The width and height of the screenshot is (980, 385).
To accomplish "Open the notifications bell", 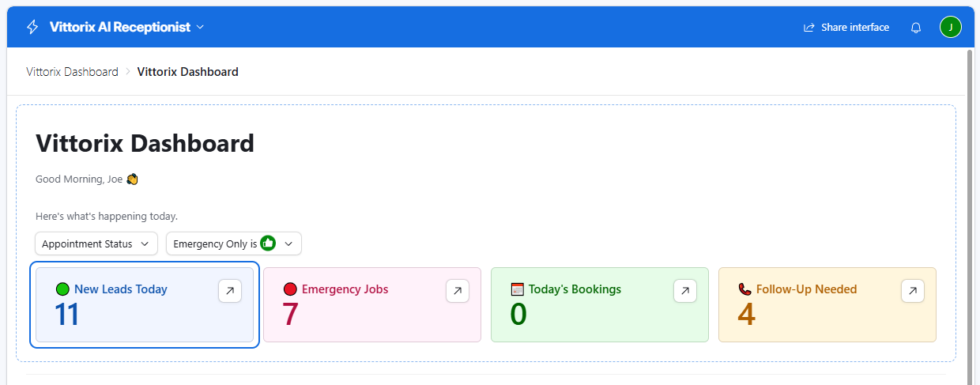I will coord(916,28).
